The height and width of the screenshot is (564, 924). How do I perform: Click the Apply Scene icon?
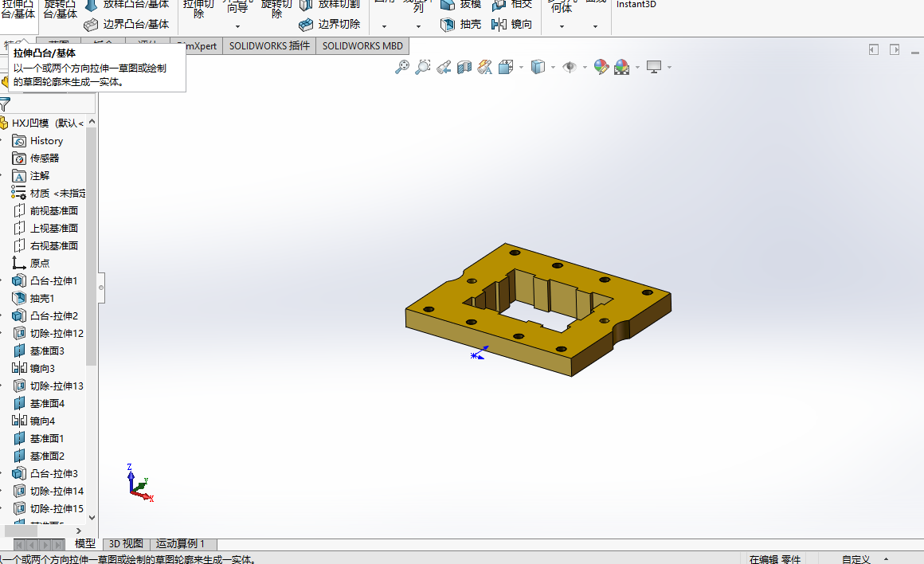621,67
